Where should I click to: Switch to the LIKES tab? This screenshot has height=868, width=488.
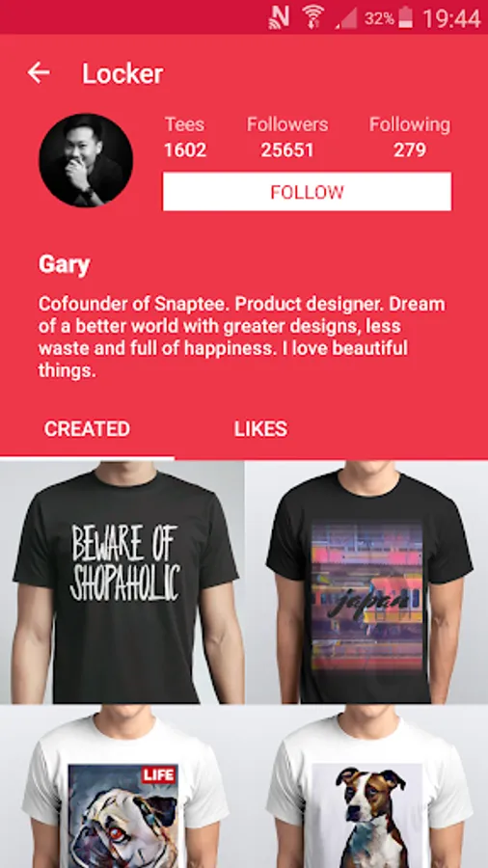pyautogui.click(x=260, y=429)
